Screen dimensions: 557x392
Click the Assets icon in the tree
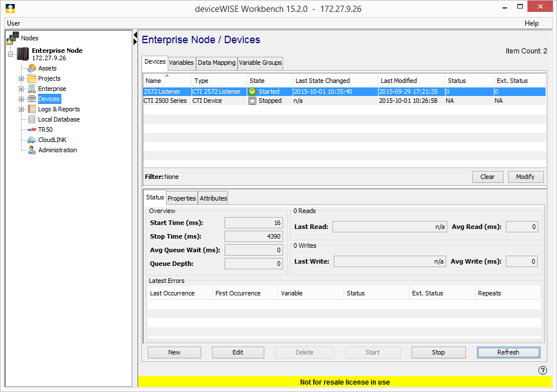(x=32, y=68)
